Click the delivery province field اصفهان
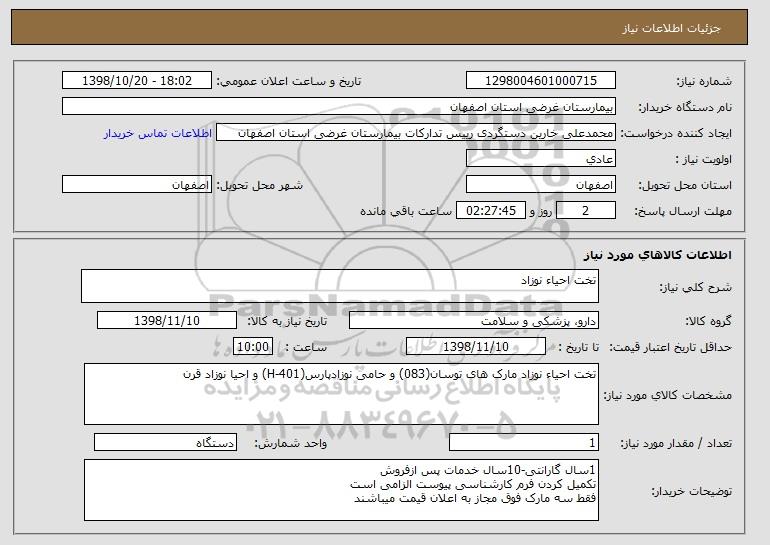Viewport: 770px width, 545px height. [x=541, y=185]
